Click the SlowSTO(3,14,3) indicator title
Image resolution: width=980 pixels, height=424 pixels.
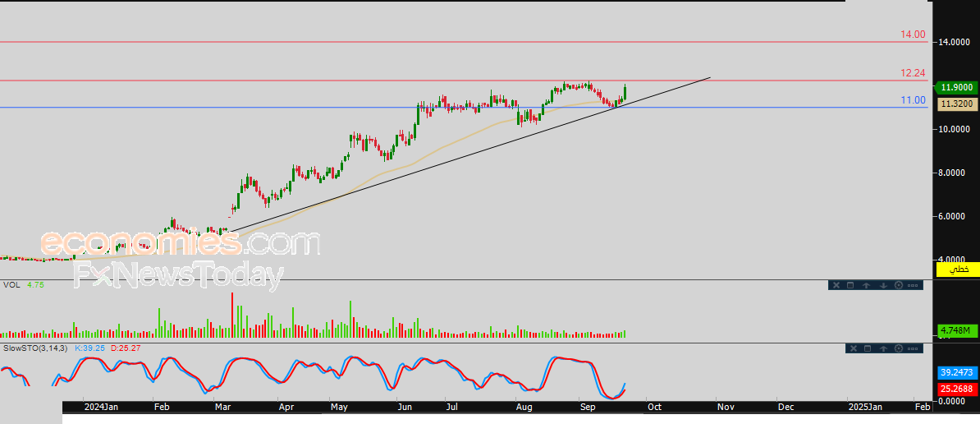click(35, 348)
